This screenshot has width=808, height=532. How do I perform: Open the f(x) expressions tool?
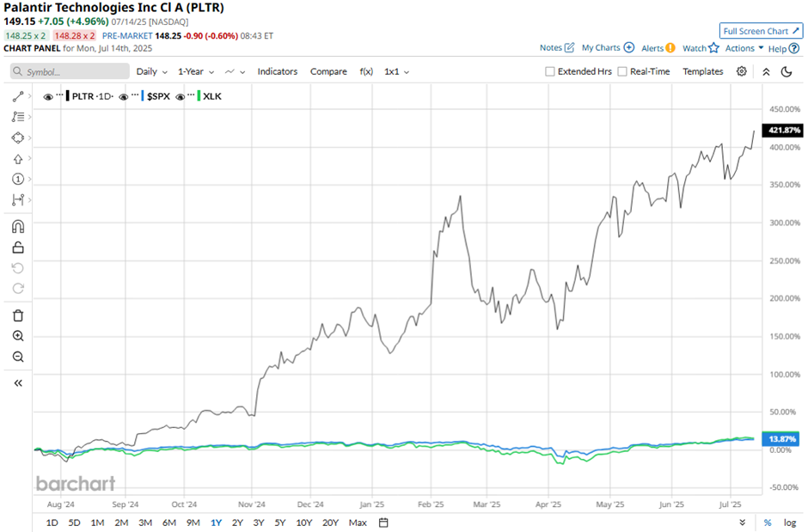(366, 71)
